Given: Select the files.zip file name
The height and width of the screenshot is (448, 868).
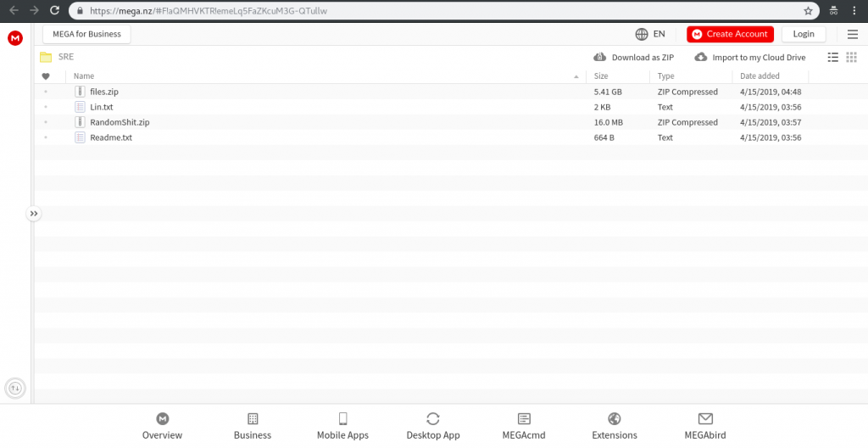Looking at the screenshot, I should tap(104, 92).
